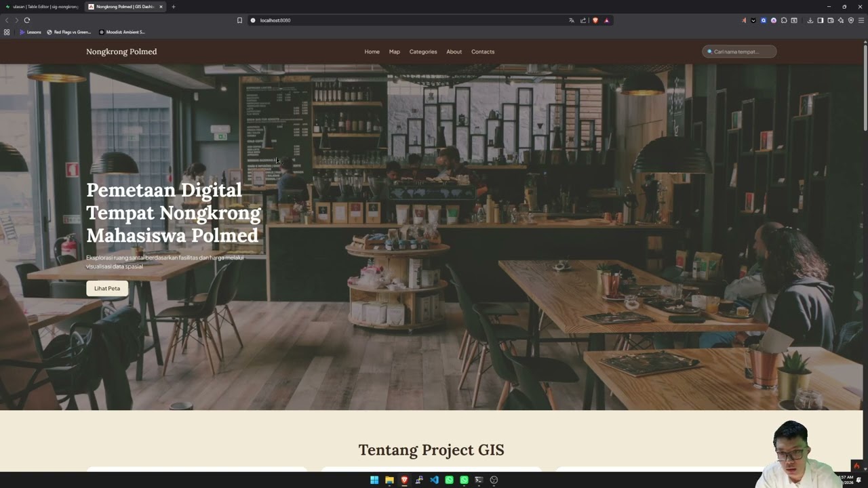The image size is (868, 488).
Task: Open Categories in the navbar
Action: coord(423,52)
